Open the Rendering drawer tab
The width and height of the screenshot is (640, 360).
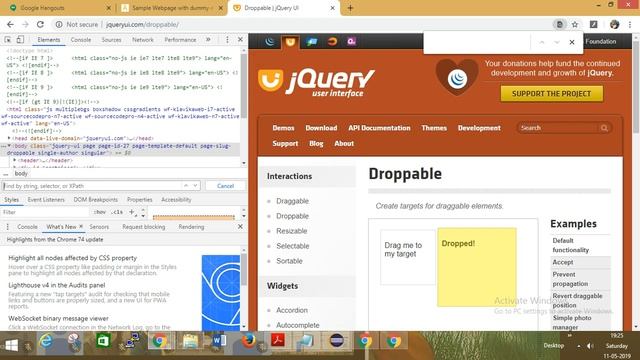click(x=191, y=227)
